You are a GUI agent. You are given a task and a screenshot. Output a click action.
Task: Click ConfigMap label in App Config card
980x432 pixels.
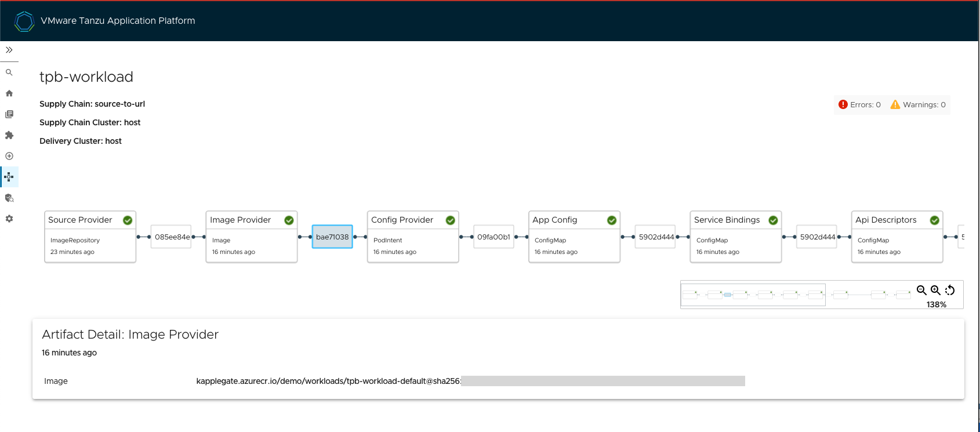(x=550, y=240)
